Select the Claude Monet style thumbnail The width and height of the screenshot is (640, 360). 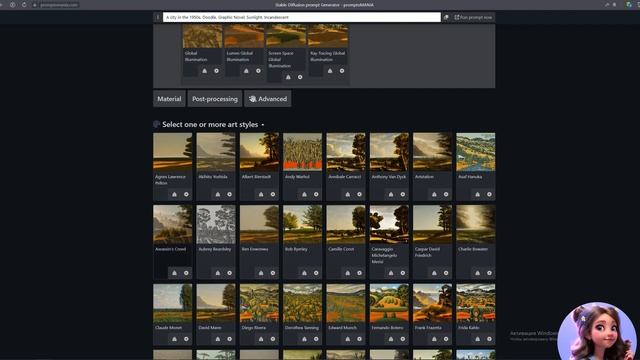click(173, 303)
